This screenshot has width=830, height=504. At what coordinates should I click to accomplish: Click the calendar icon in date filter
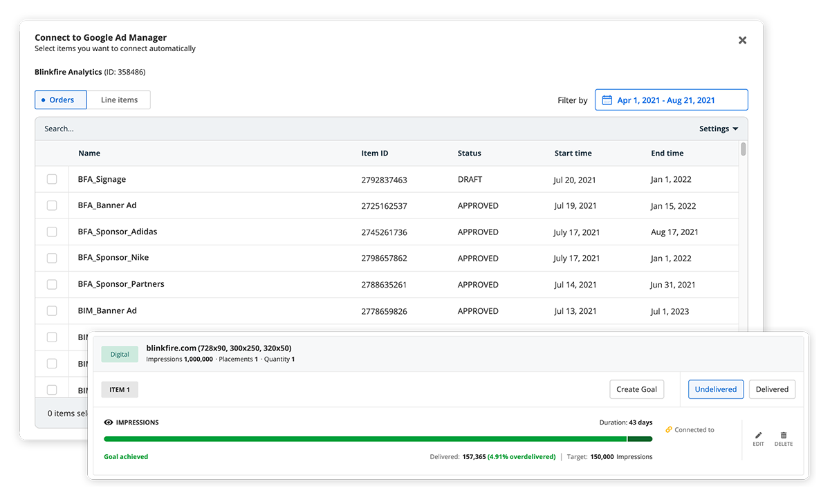(x=607, y=100)
